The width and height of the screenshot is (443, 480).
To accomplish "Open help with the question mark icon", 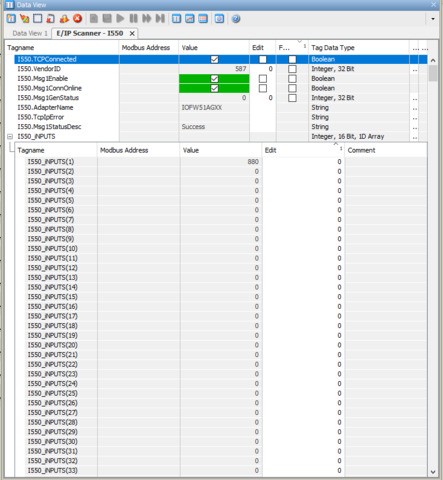I will (x=236, y=19).
